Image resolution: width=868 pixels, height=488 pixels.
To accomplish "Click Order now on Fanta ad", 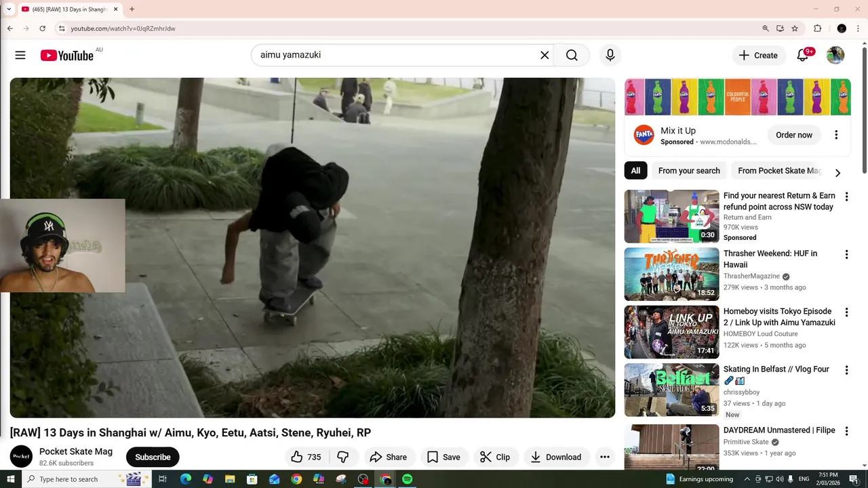I will tap(794, 135).
